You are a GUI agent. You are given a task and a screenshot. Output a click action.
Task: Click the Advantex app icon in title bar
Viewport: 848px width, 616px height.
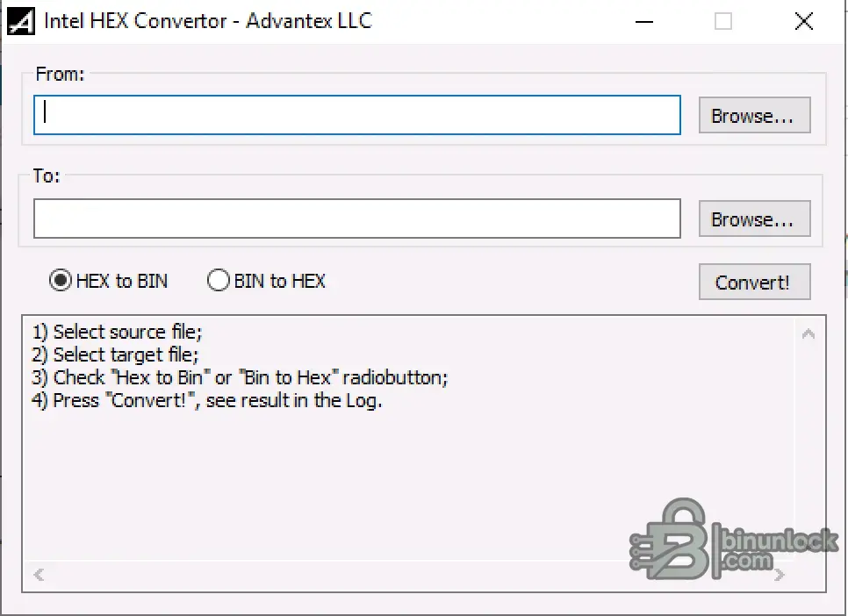pos(21,22)
